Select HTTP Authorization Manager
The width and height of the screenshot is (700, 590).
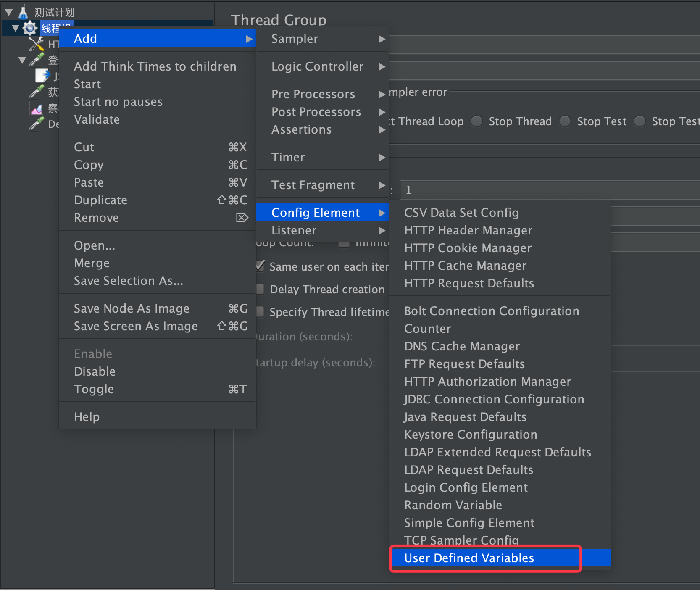point(500,382)
